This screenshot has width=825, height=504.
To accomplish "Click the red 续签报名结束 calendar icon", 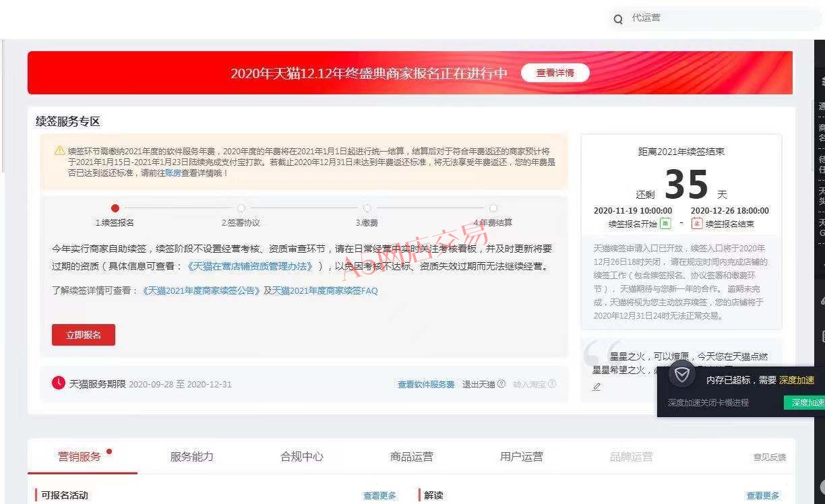I will click(697, 223).
